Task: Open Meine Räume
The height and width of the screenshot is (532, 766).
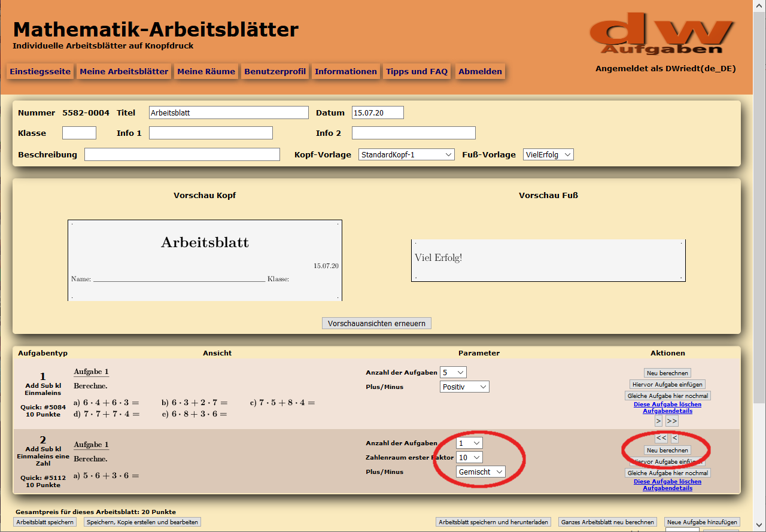Action: [x=206, y=71]
